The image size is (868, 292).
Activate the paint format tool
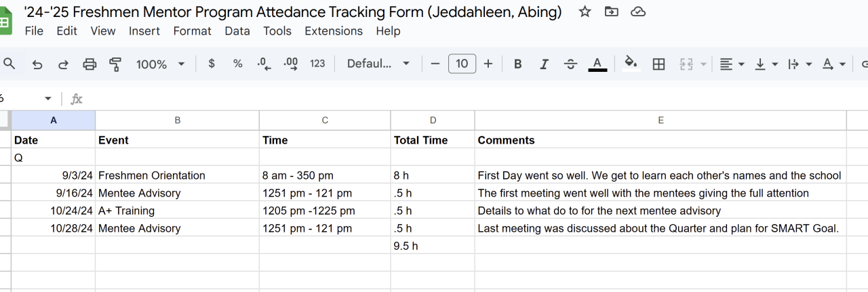pos(115,64)
